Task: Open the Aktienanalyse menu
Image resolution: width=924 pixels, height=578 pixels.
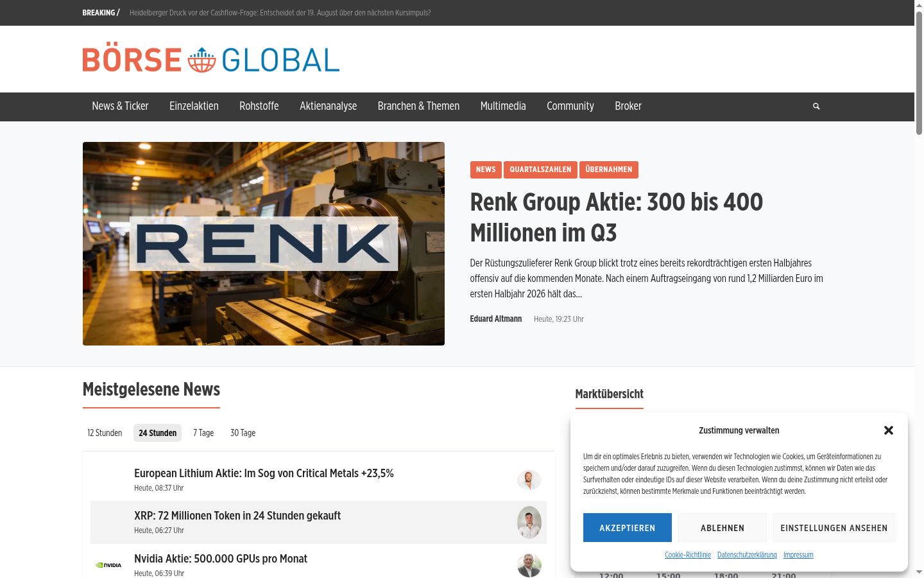Action: pyautogui.click(x=328, y=107)
